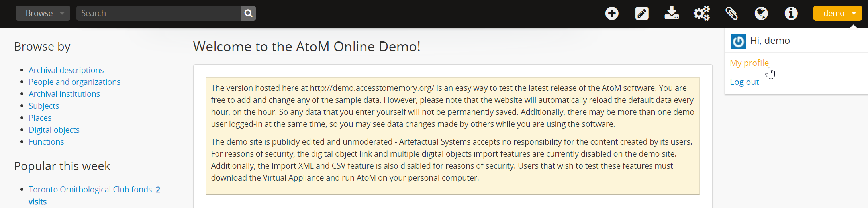868x208 pixels.
Task: Click the Clipboard paperclip icon
Action: (731, 13)
